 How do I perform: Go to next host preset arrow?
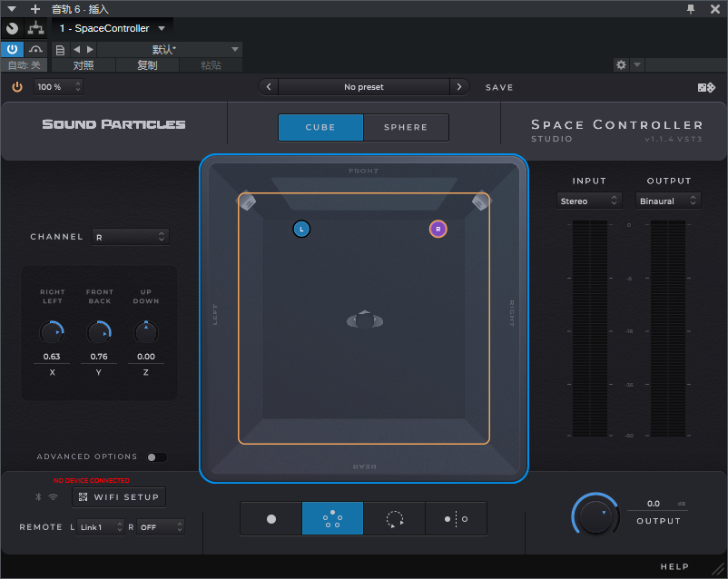[90, 49]
